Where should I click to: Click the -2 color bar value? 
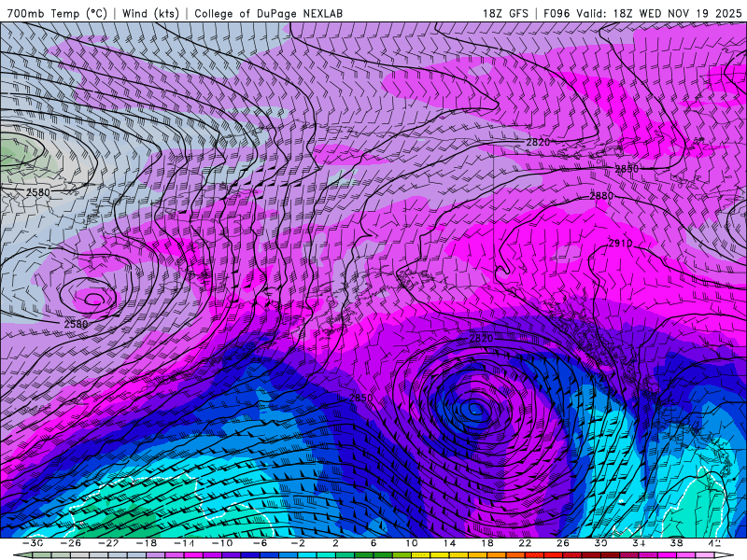coord(298,543)
